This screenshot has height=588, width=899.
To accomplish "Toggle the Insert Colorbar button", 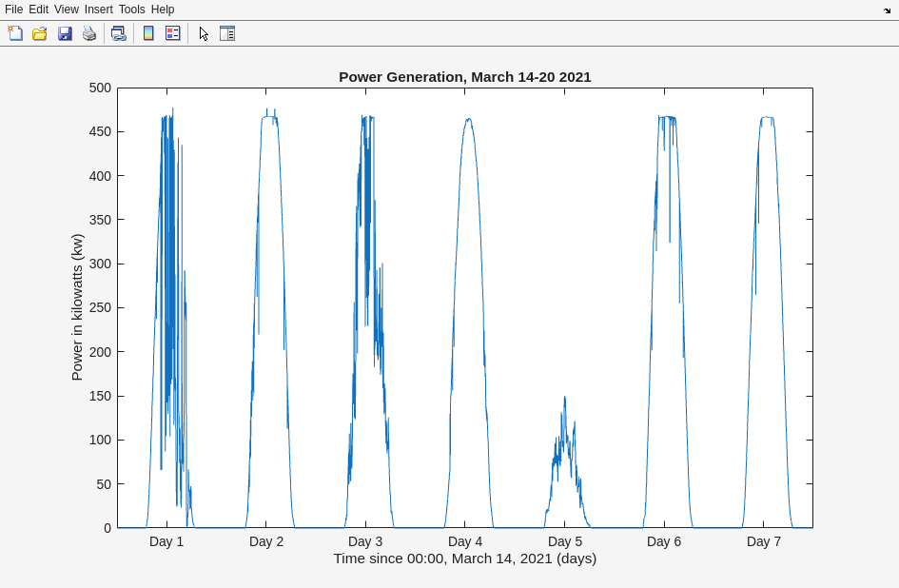I will click(148, 33).
